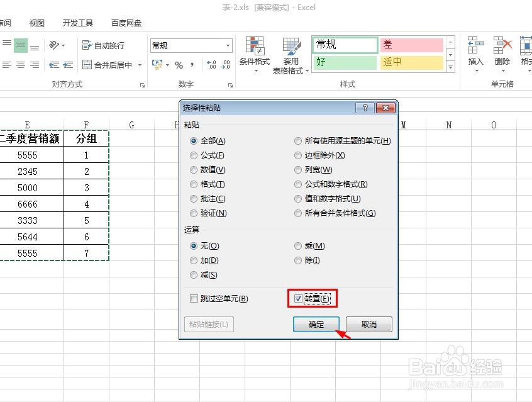
Task: Open the 合并后居中 dropdown arrow
Action: [139, 64]
